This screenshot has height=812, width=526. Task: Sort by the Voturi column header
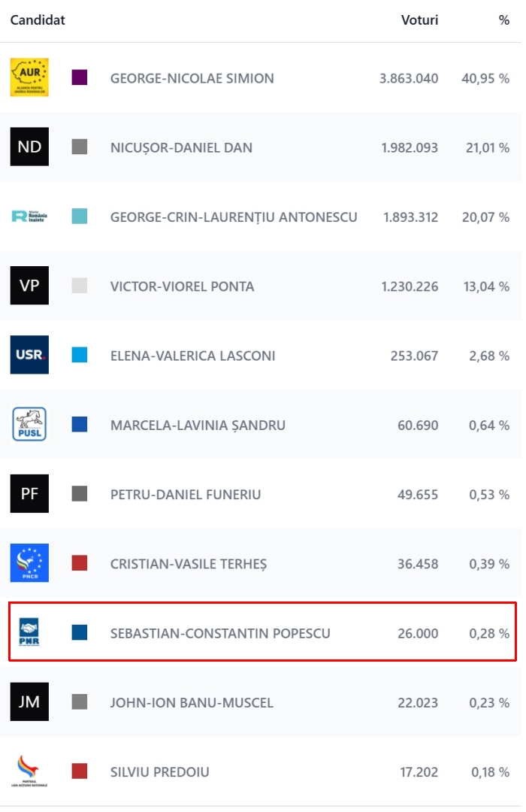[x=419, y=20]
